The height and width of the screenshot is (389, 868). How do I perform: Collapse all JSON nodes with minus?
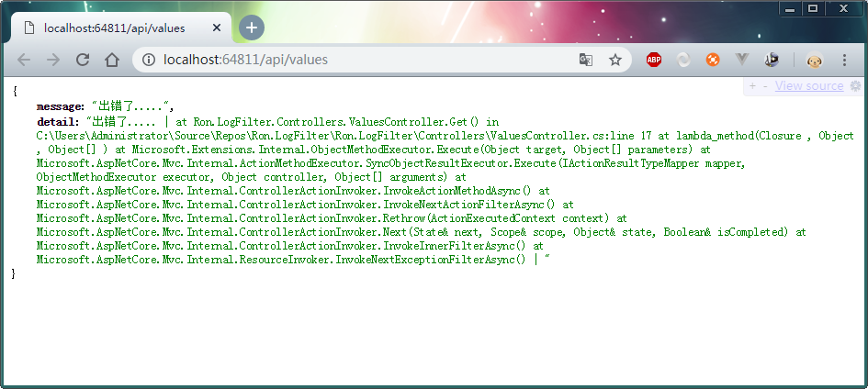tap(765, 86)
